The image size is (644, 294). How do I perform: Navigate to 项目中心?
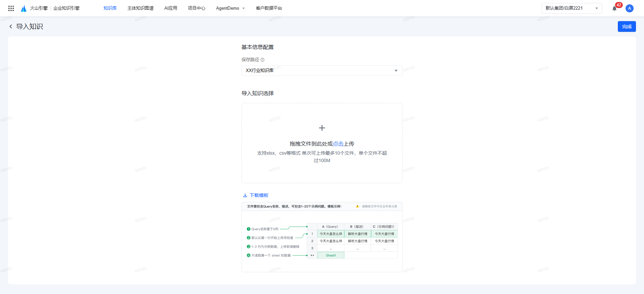[197, 8]
